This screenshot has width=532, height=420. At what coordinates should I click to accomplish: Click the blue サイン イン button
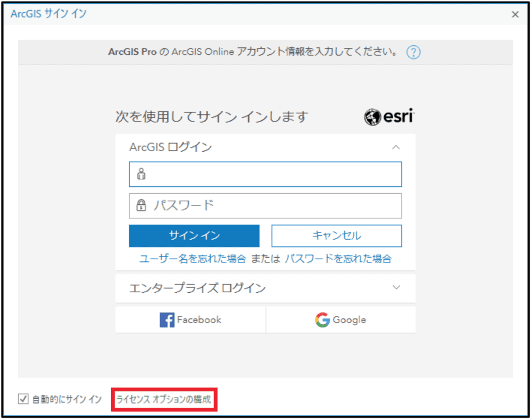tap(194, 236)
